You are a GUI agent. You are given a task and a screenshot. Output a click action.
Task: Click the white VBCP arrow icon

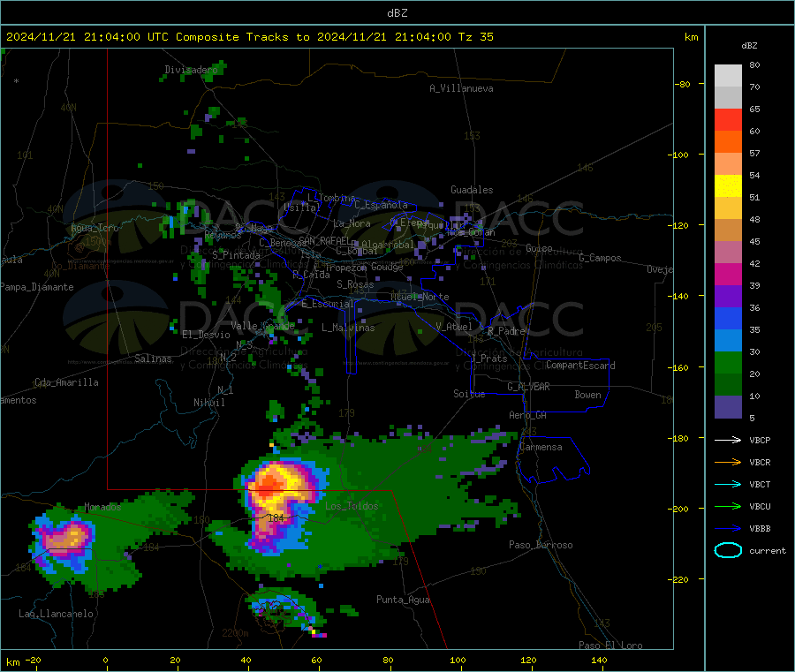click(728, 440)
